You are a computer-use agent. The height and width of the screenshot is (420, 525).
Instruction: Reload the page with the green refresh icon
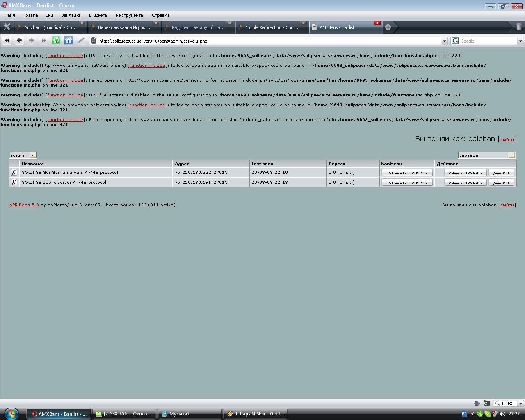click(x=56, y=40)
